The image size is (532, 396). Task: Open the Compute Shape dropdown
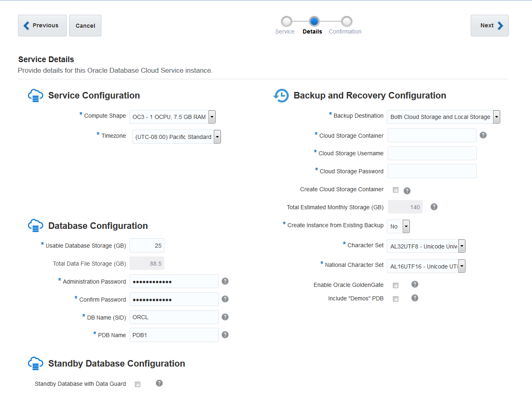tap(212, 117)
